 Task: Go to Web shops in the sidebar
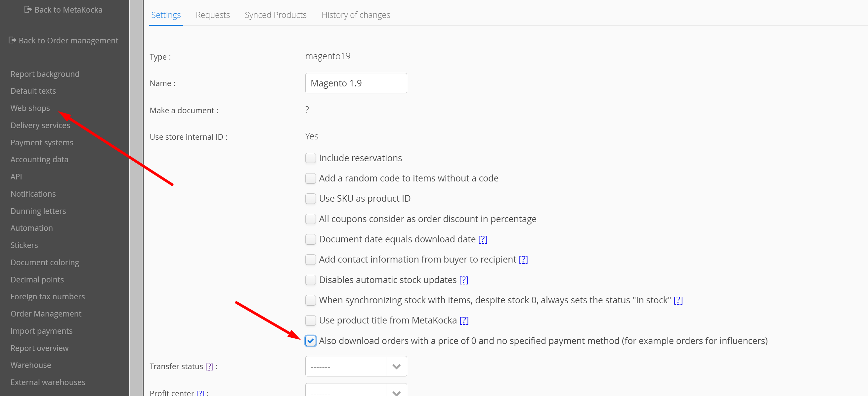tap(30, 108)
